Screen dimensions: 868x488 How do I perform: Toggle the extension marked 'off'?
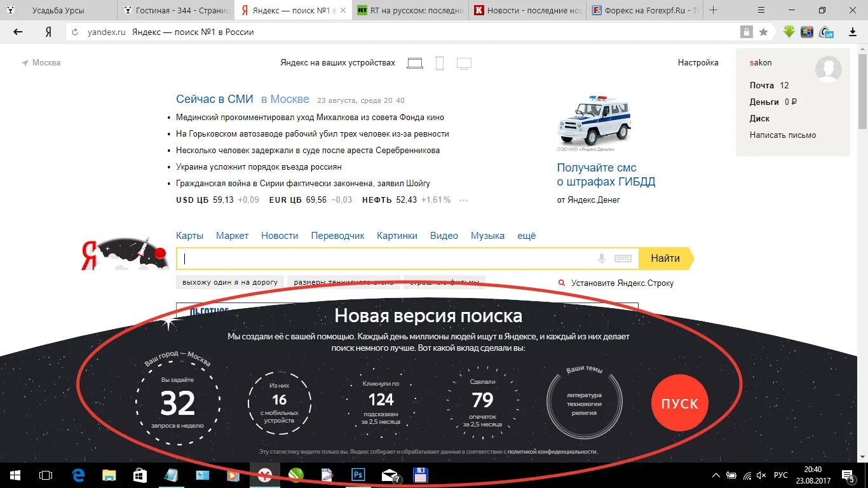826,32
